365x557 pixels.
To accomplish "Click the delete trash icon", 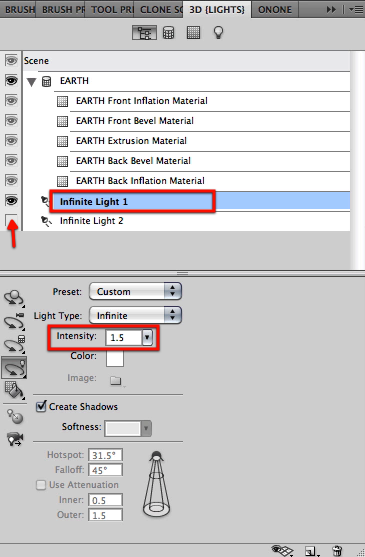I will coord(337,551).
